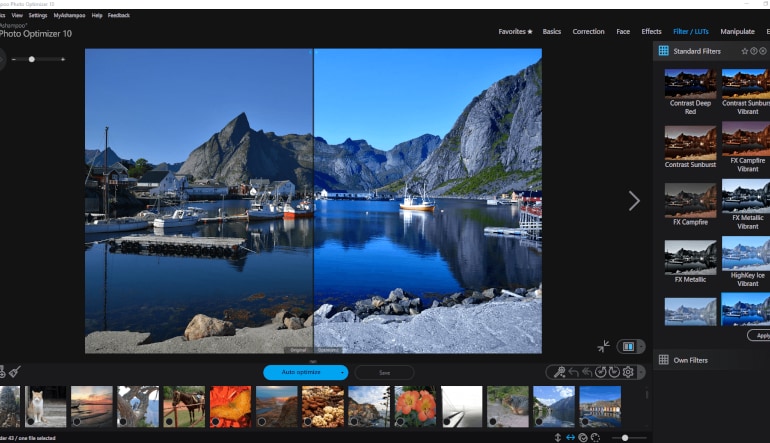Viewport: 770px width, 443px height.
Task: Select the colorful harbor houses thumbnail
Action: [x=600, y=406]
